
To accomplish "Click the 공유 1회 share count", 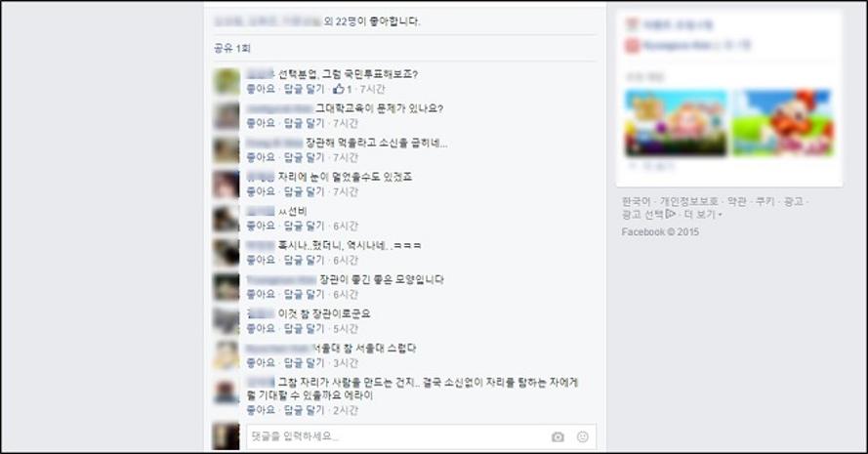I will (x=232, y=48).
